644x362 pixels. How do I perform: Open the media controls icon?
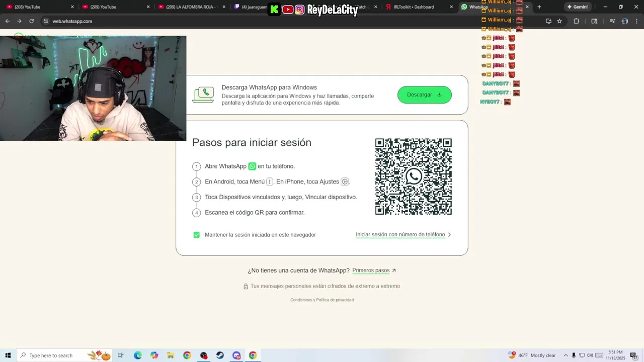point(612,21)
